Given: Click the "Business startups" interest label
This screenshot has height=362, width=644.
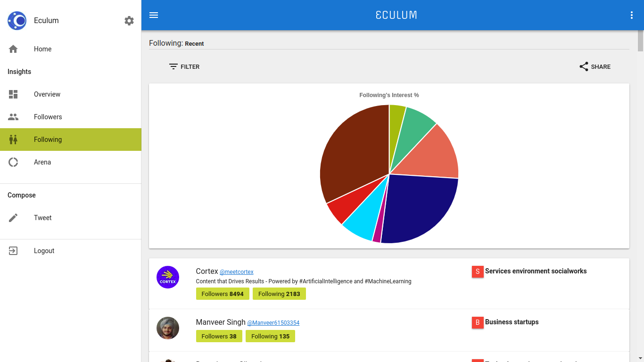Looking at the screenshot, I should [x=512, y=322].
